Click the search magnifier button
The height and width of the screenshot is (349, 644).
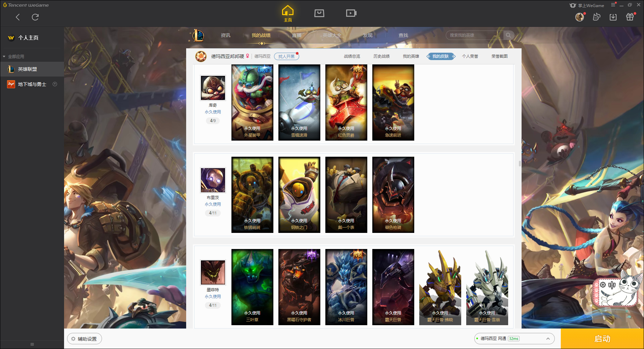pos(508,35)
